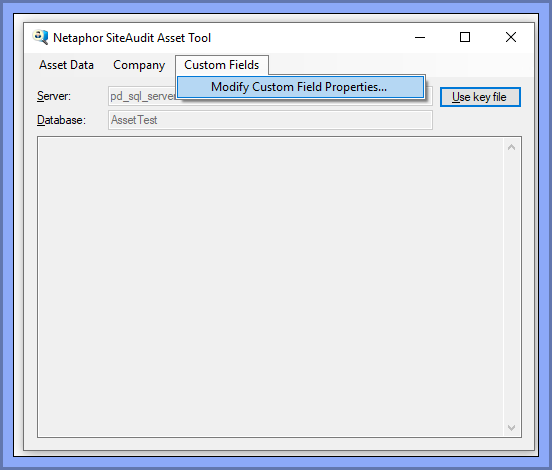The image size is (552, 470).
Task: Maximize the Asset Tool window
Action: (465, 37)
